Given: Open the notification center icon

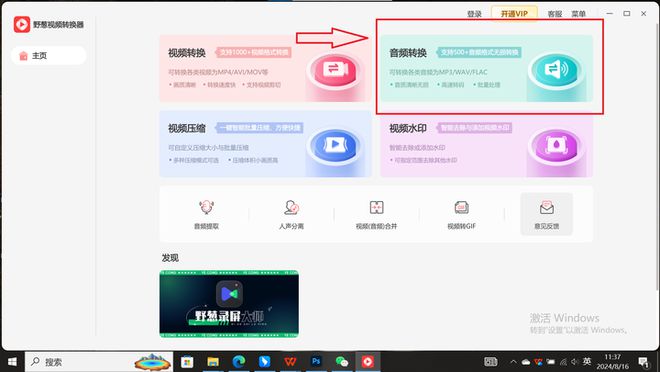Looking at the screenshot, I should tap(643, 362).
